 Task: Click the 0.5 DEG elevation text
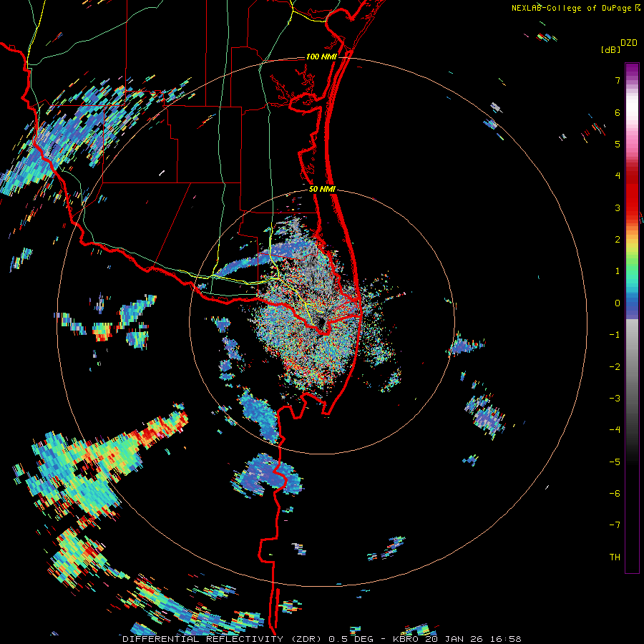pos(351,639)
